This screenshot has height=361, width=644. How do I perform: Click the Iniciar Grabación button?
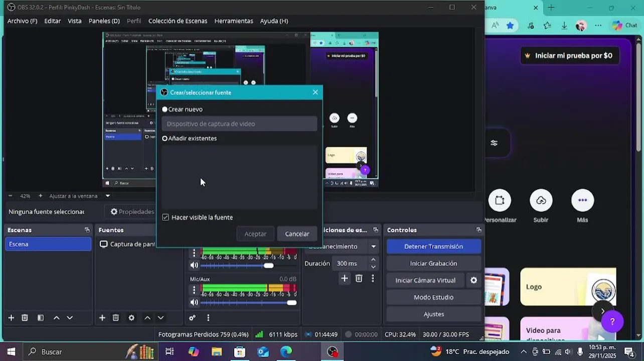click(x=433, y=264)
